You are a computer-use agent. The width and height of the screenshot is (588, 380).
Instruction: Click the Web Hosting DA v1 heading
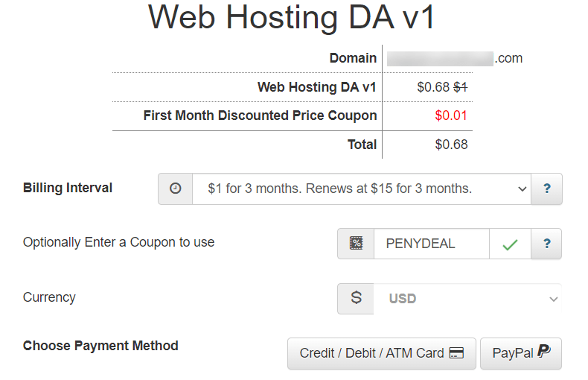coord(291,17)
